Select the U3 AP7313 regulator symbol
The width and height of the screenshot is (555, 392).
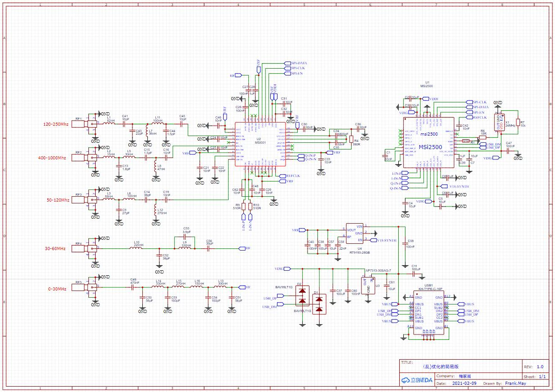coord(368,285)
